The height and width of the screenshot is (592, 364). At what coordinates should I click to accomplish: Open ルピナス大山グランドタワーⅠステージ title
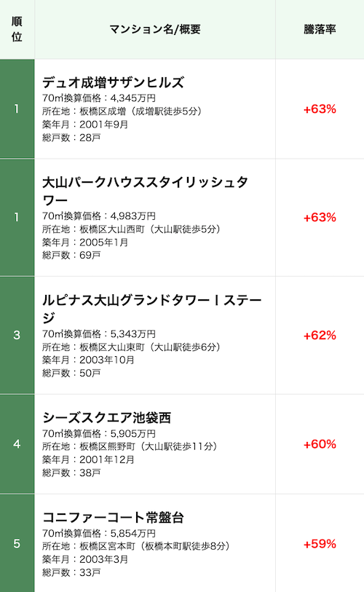pyautogui.click(x=152, y=309)
